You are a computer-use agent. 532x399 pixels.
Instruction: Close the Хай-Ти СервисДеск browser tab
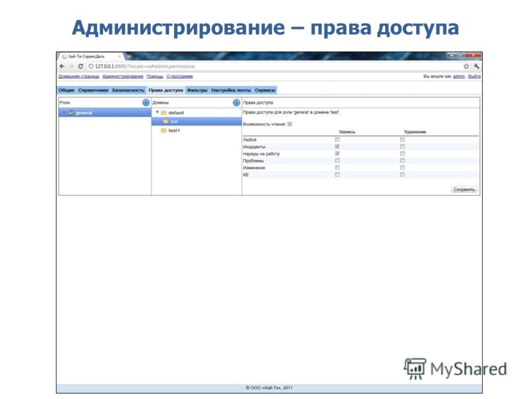(120, 57)
